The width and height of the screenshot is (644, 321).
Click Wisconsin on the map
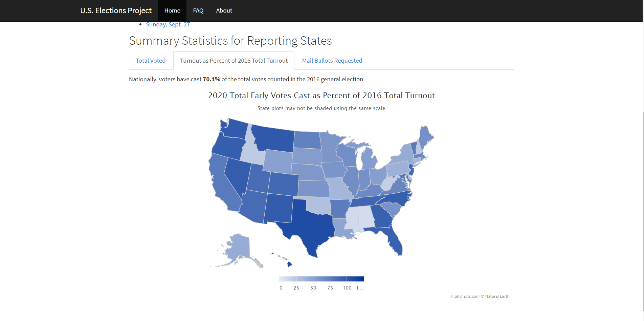point(347,156)
